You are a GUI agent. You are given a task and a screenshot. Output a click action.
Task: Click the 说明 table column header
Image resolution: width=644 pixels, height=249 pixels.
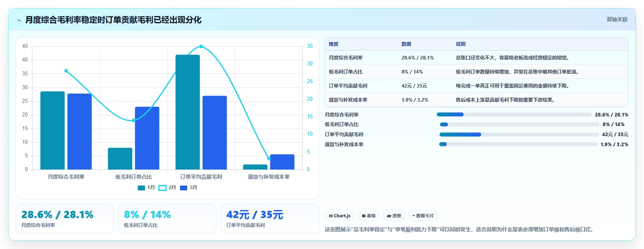[x=461, y=44]
